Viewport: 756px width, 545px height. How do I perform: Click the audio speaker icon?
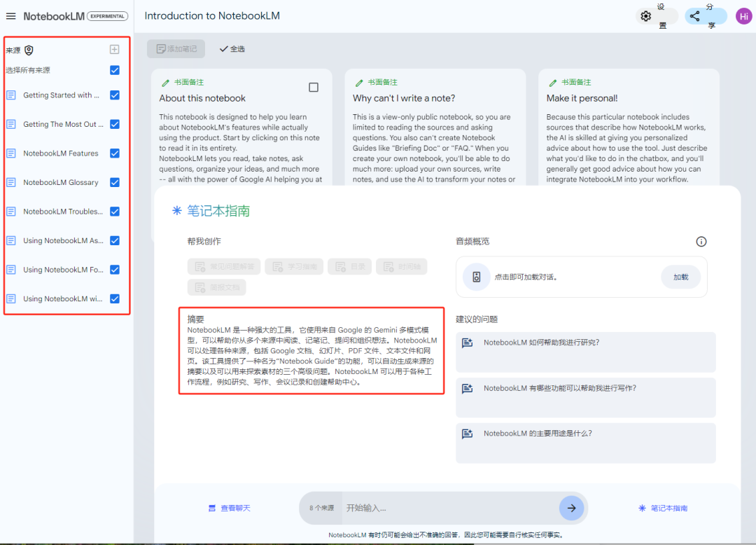(x=477, y=277)
